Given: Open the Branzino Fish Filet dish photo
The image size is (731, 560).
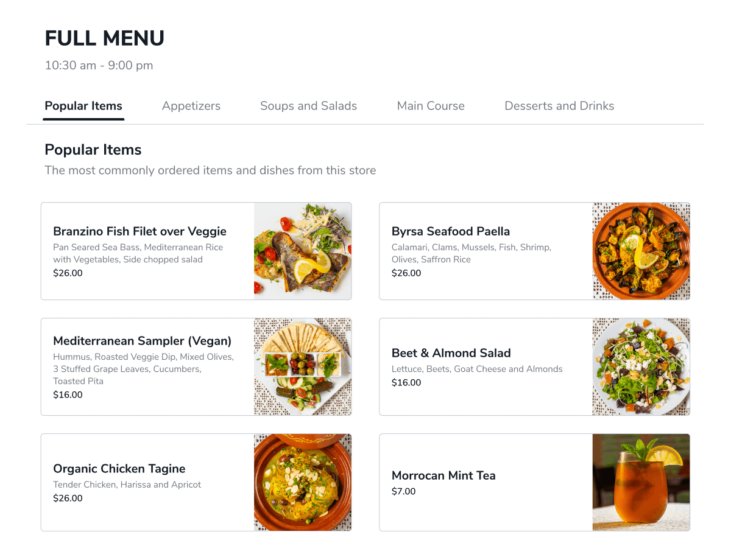Looking at the screenshot, I should (x=303, y=251).
